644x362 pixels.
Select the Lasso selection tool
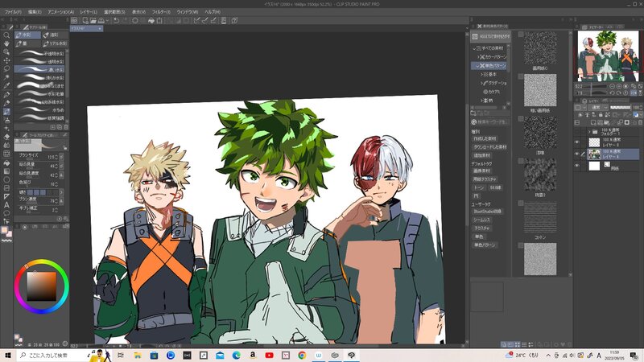pos(6,69)
